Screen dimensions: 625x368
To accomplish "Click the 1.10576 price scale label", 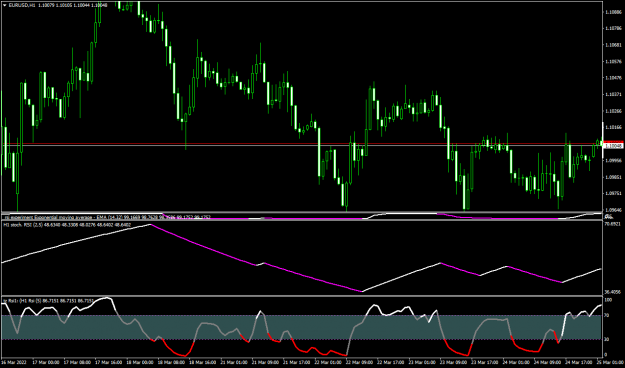I will click(x=613, y=62).
